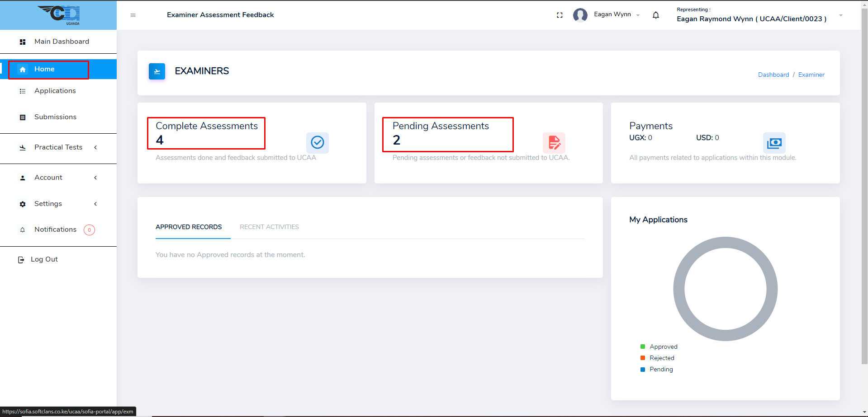
Task: Expand the Practical Tests submenu
Action: tap(58, 147)
